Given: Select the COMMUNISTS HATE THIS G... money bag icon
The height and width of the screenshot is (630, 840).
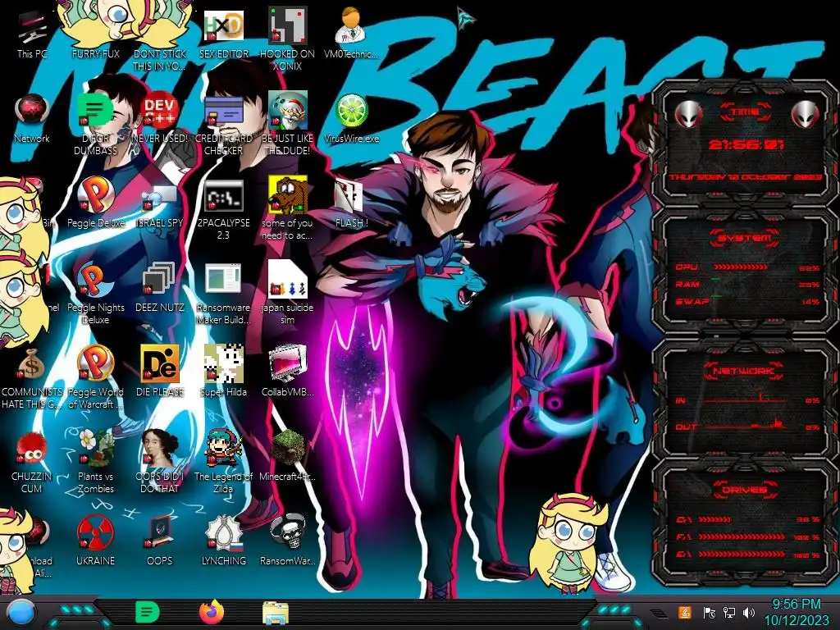Looking at the screenshot, I should click(32, 378).
